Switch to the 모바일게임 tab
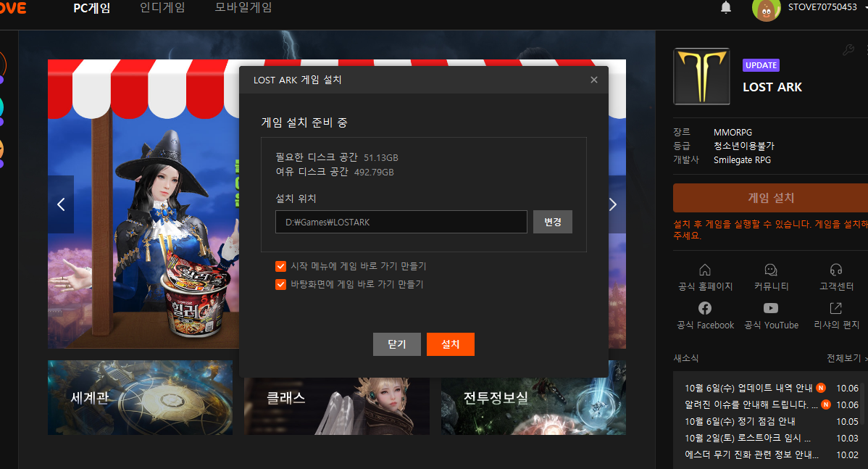 (243, 8)
